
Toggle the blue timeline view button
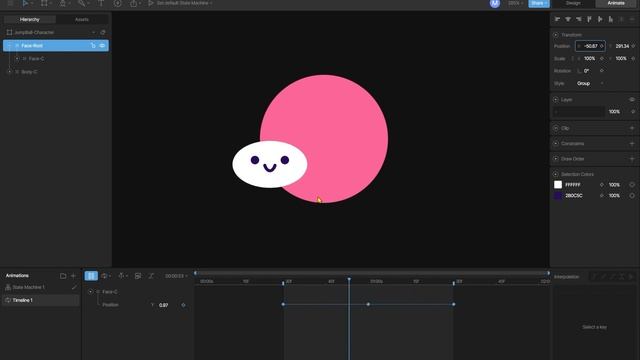91,276
